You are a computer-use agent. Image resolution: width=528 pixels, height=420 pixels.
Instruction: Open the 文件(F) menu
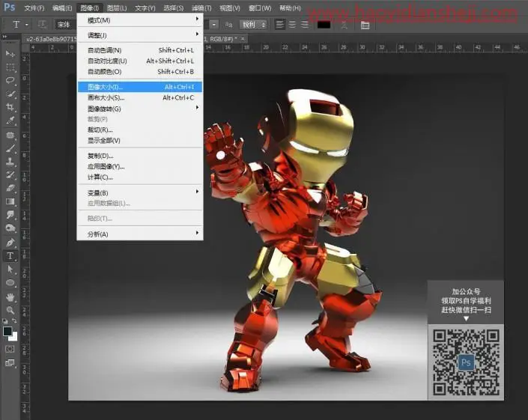coord(34,7)
